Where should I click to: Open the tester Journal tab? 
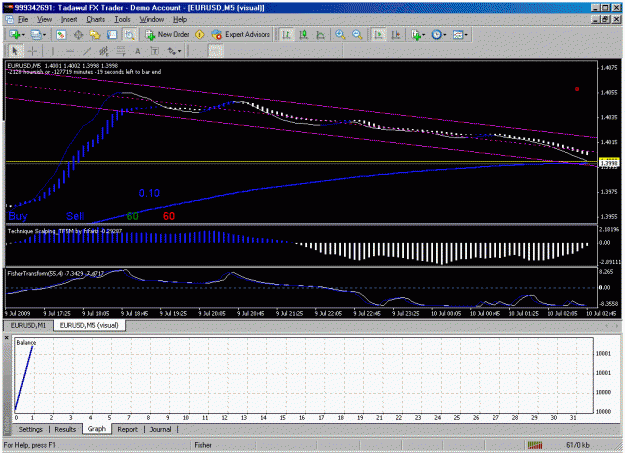[x=161, y=429]
